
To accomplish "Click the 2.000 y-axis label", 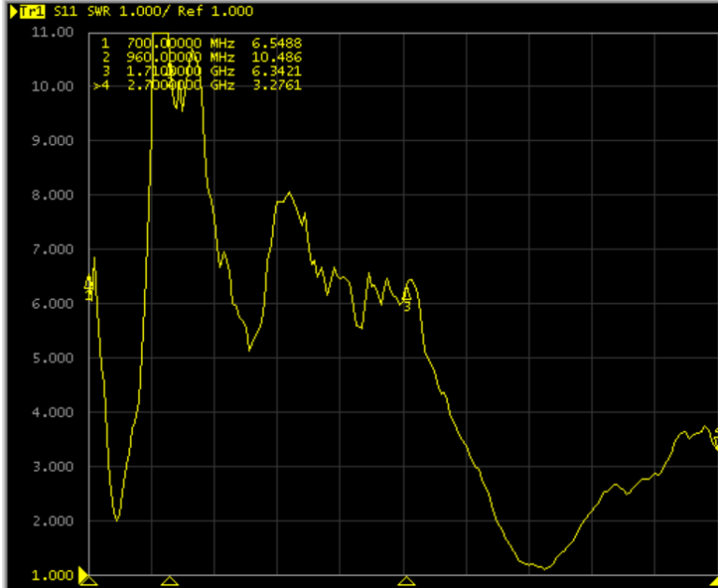I will (x=52, y=521).
